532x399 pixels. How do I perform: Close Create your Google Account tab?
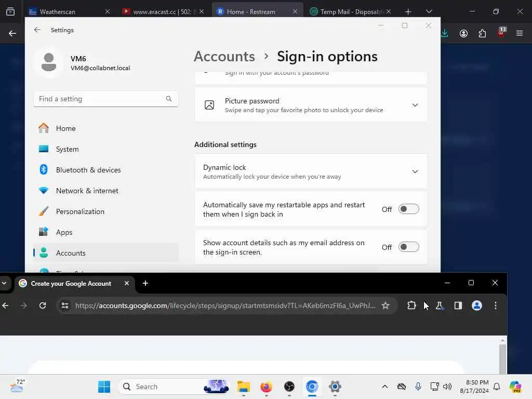pos(127,283)
